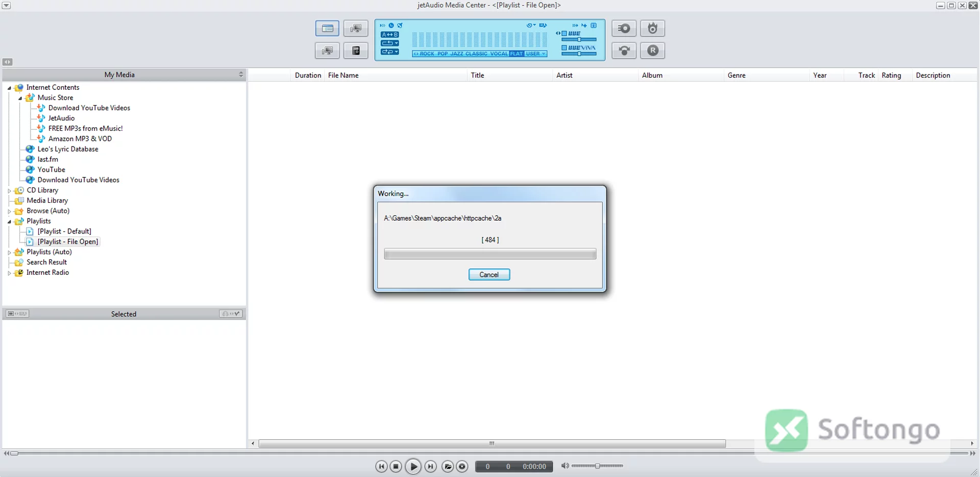
Task: Click the curved-arrow disc button left of R
Action: 624,51
